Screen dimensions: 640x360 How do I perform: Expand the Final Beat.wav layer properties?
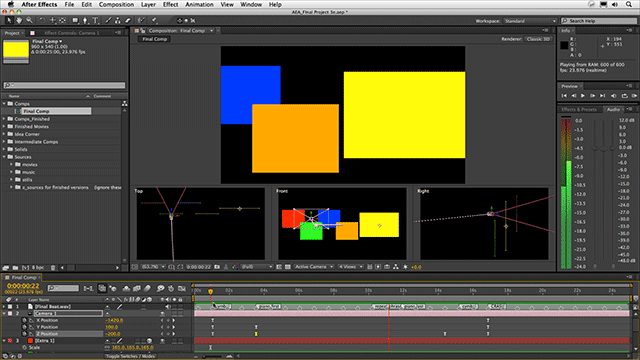(x=4, y=307)
